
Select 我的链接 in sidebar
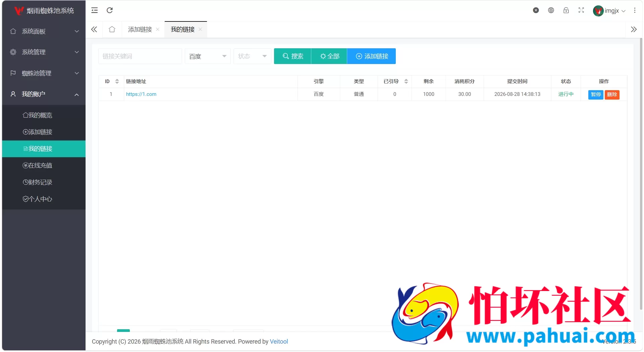click(44, 149)
